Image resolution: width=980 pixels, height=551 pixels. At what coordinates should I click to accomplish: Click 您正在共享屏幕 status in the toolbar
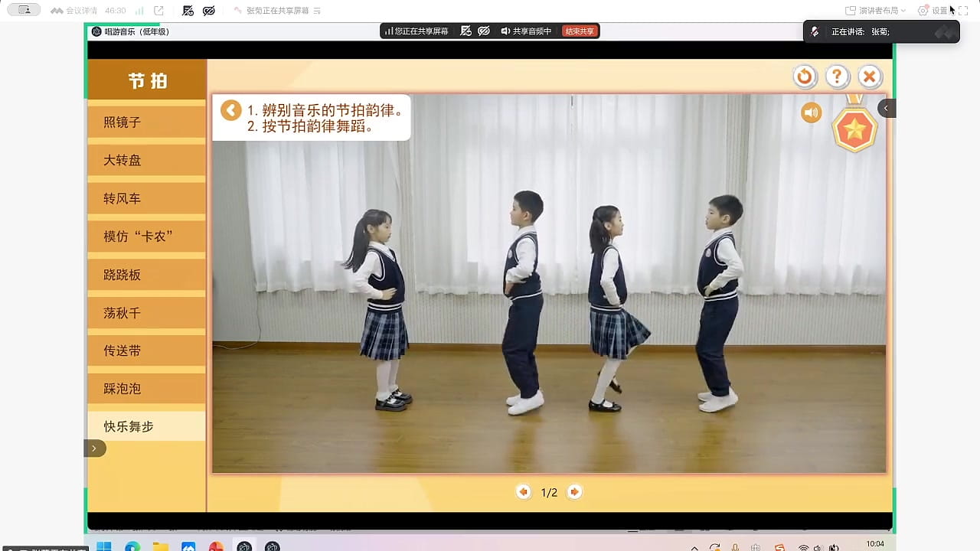pos(416,31)
